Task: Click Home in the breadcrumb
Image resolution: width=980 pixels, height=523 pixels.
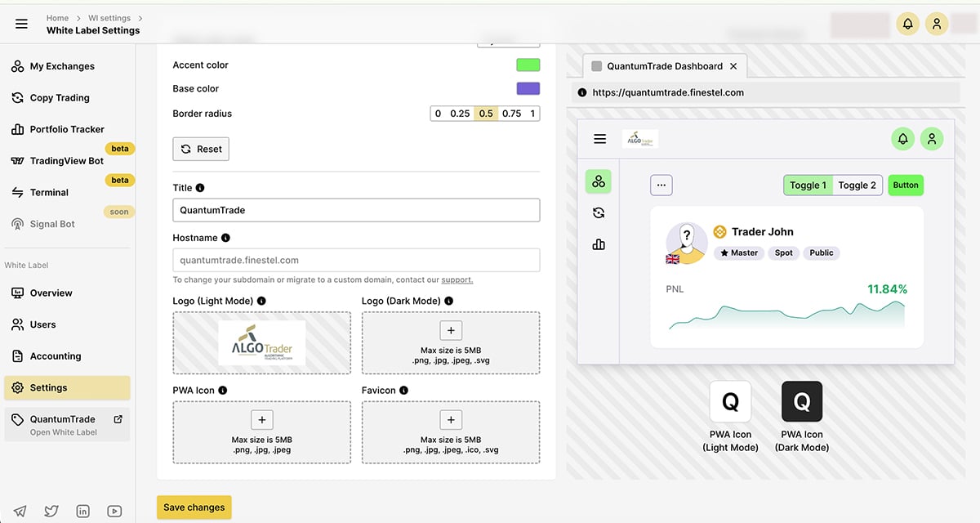Action: [57, 18]
